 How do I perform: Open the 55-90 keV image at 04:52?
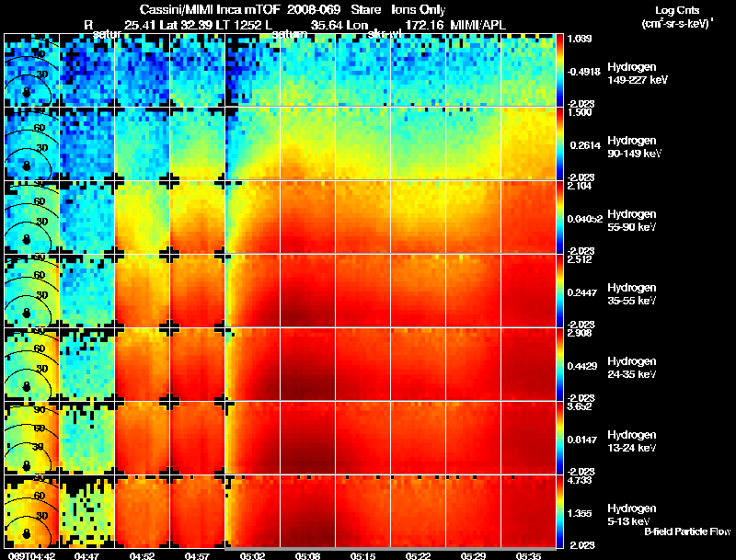[143, 218]
